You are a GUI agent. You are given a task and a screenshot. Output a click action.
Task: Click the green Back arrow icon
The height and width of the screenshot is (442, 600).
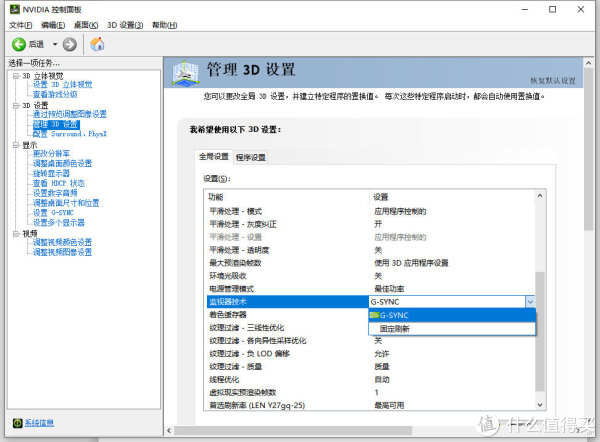19,44
